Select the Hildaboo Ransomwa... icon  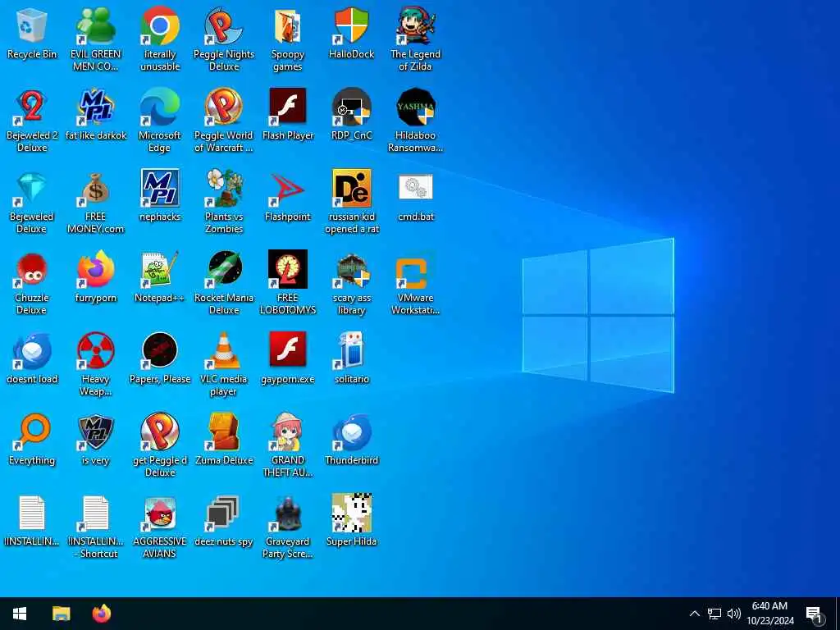click(416, 107)
